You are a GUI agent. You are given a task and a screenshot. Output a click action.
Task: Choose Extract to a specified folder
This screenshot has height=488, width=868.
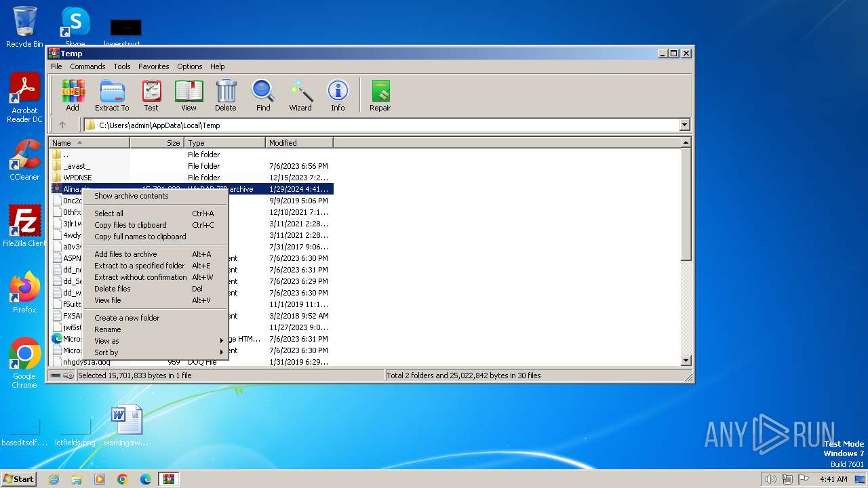(x=155, y=266)
